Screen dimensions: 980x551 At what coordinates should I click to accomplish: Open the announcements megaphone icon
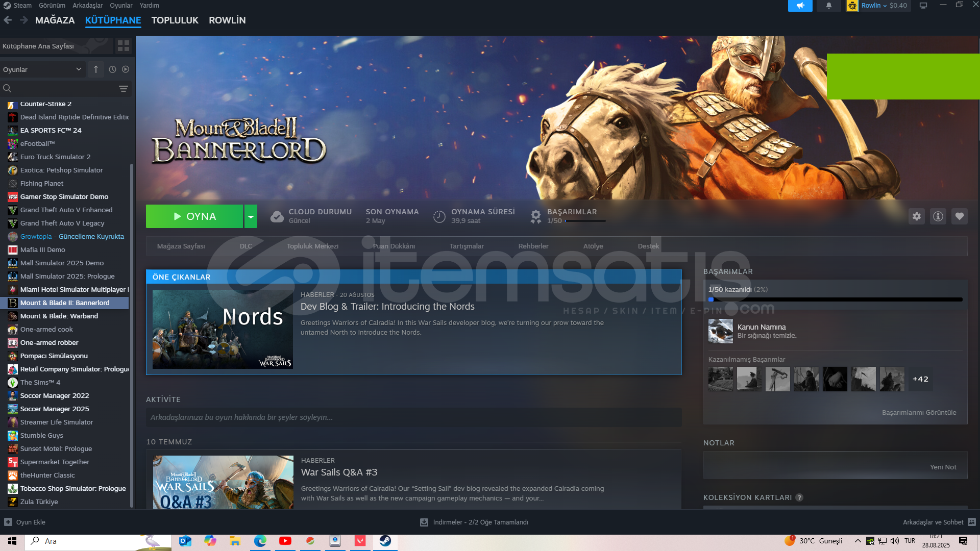(800, 6)
